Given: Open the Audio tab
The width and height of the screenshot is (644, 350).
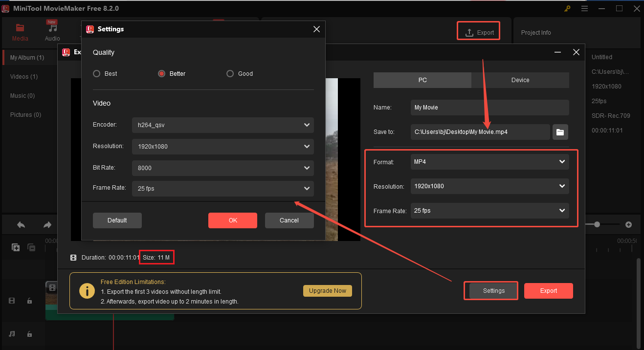Looking at the screenshot, I should [52, 32].
